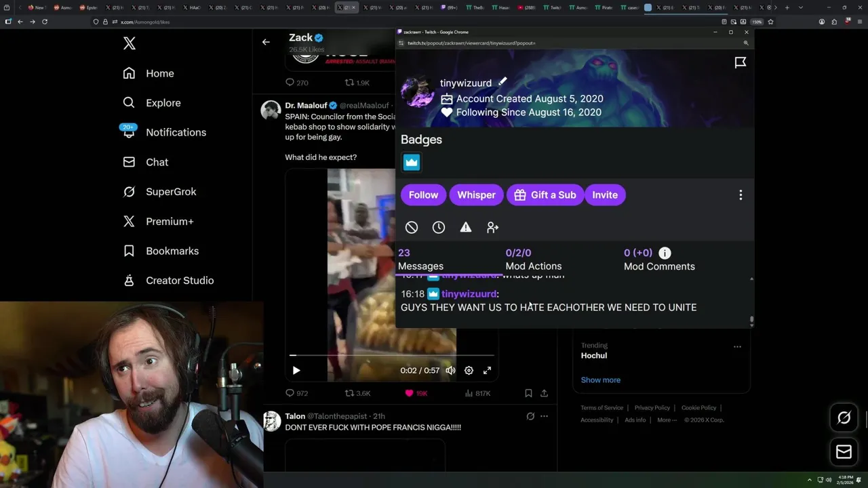Open Explore in the X sidebar
The image size is (868, 488).
(x=151, y=103)
